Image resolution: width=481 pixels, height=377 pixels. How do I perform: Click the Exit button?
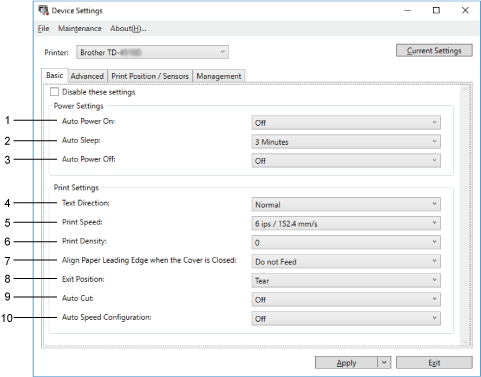(x=434, y=363)
